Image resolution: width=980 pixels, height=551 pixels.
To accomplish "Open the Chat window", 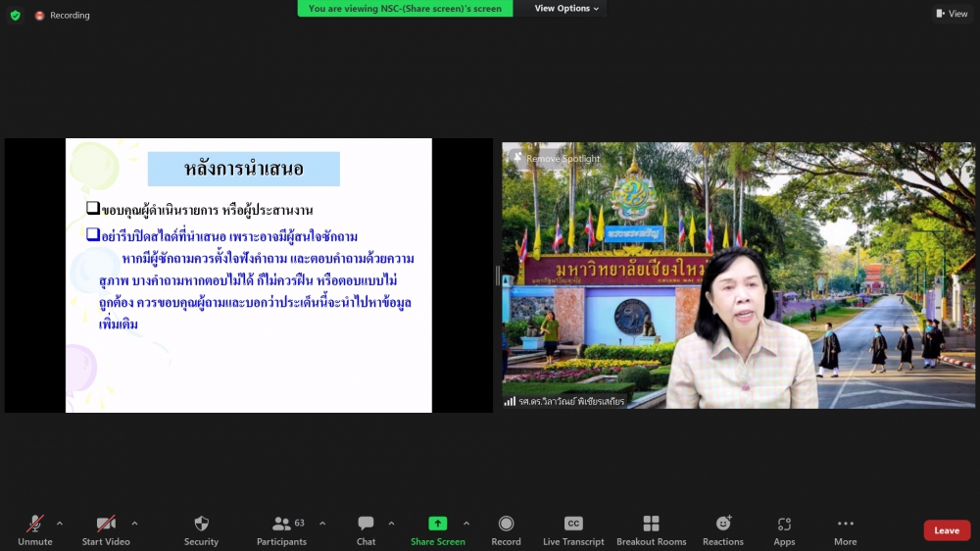I will click(366, 529).
